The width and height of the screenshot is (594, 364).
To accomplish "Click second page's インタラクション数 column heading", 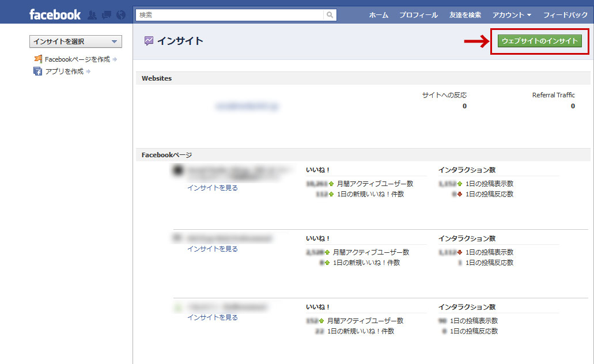I will [467, 238].
